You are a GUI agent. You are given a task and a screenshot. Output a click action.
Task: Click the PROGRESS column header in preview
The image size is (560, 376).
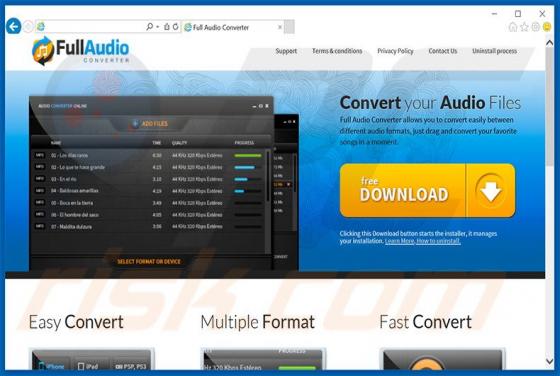[x=244, y=143]
